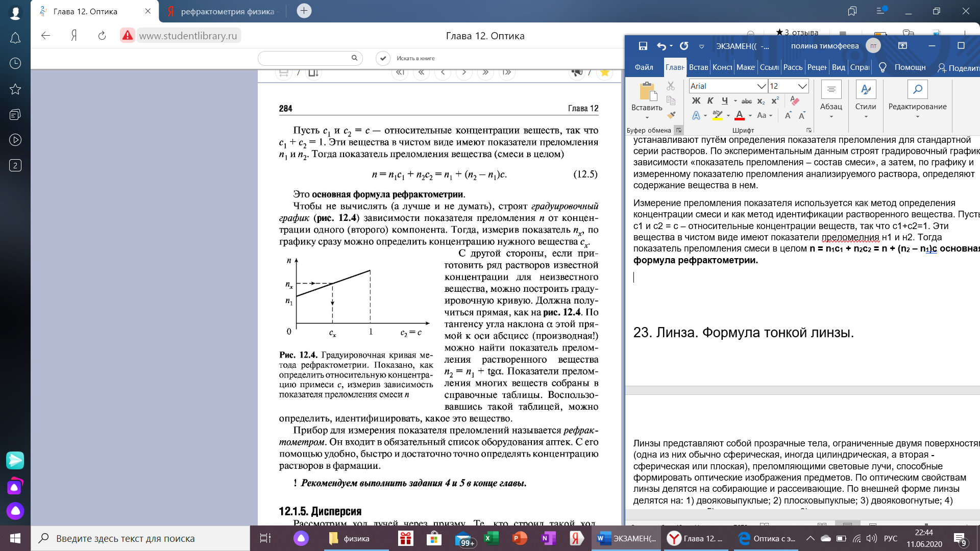Close the Глава 12. Оптика tab

click(x=148, y=11)
